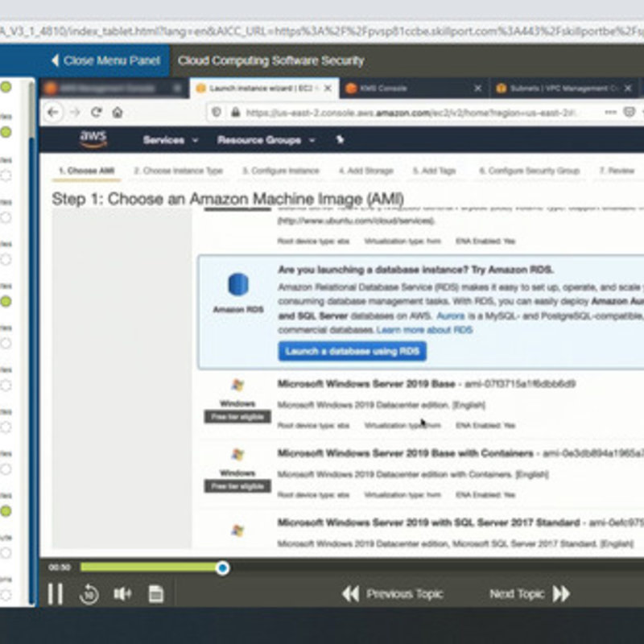Viewport: 644px width, 644px height.
Task: Click the Amazon RDS database icon
Action: tap(237, 284)
